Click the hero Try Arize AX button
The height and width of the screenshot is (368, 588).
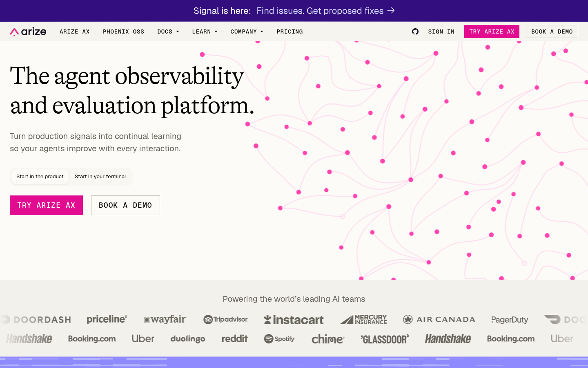(x=46, y=205)
